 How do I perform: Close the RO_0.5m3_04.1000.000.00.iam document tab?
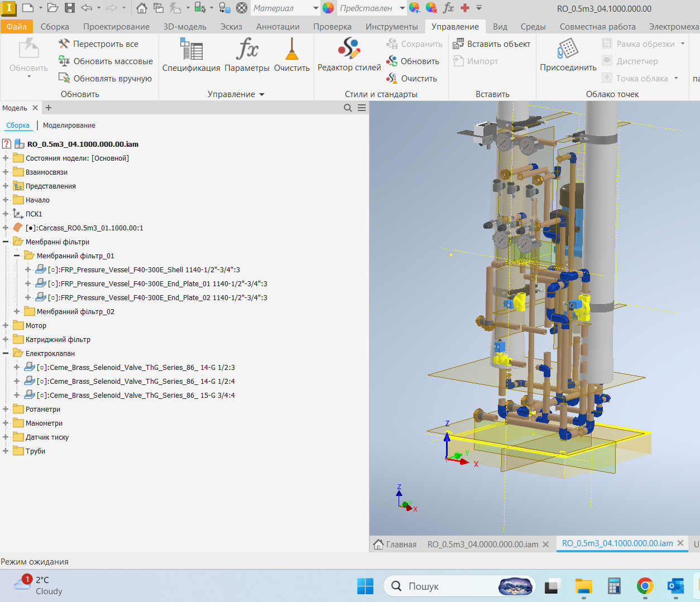(x=680, y=543)
